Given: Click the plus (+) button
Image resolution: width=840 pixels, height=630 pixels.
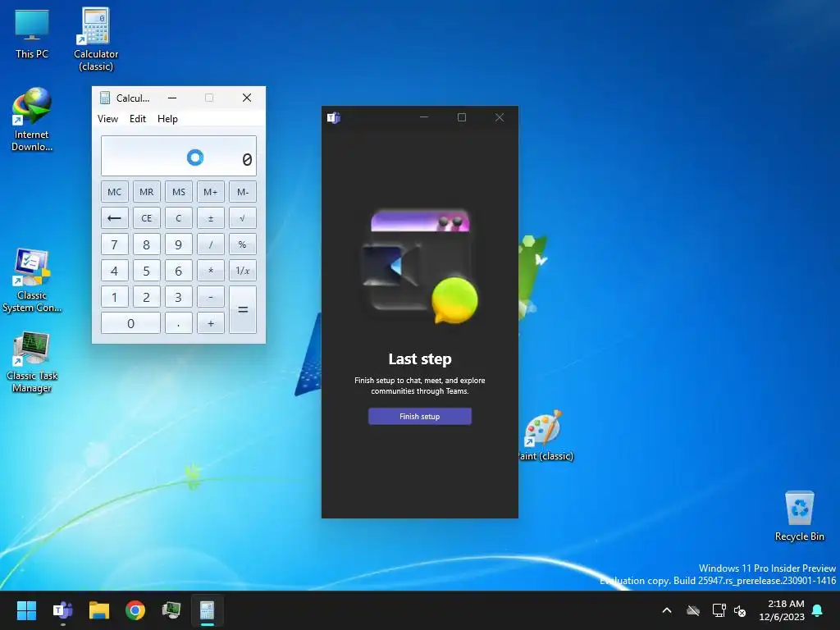Looking at the screenshot, I should tap(211, 323).
